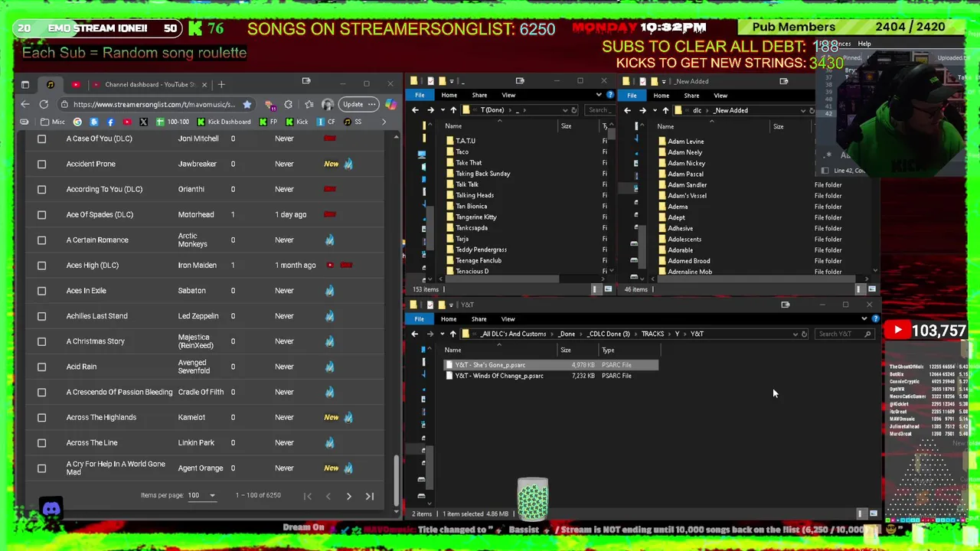980x551 pixels.
Task: Open the X (Twitter) bookmark icon
Action: click(143, 122)
